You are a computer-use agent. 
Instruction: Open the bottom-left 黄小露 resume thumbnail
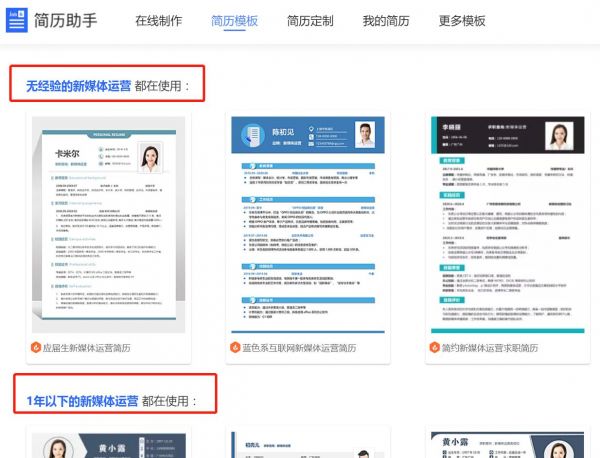[x=109, y=444]
